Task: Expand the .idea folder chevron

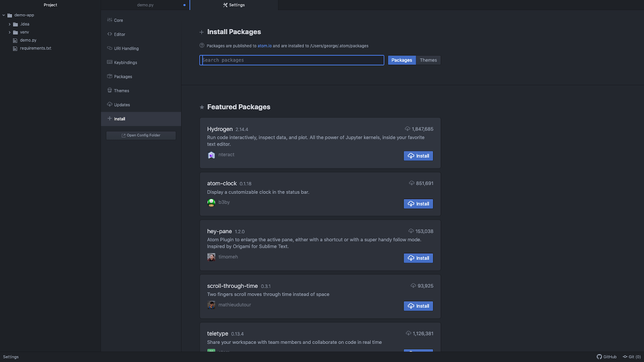Action: click(10, 24)
